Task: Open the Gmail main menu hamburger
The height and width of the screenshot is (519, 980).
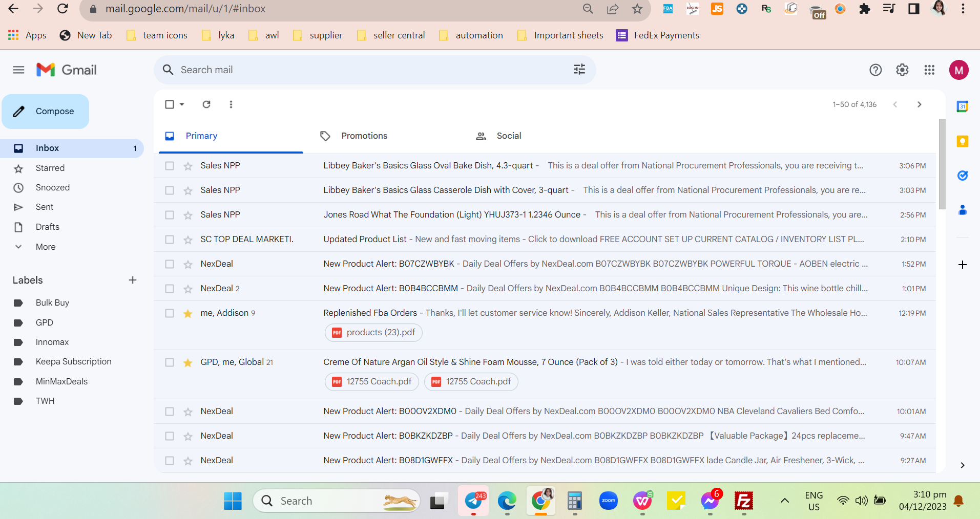Action: click(x=18, y=70)
